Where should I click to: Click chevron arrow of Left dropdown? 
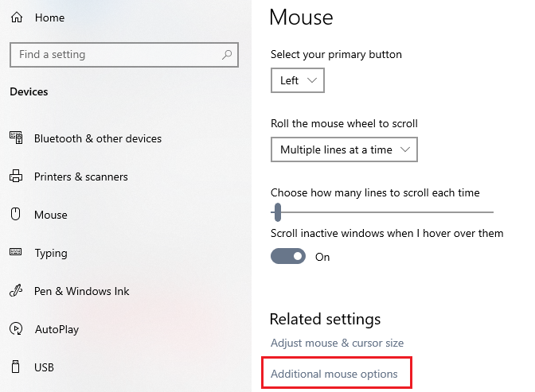(312, 80)
